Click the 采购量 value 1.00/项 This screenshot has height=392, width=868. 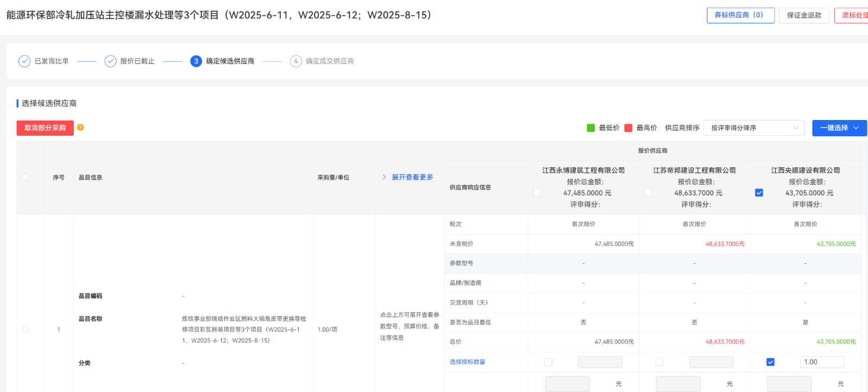pos(327,330)
